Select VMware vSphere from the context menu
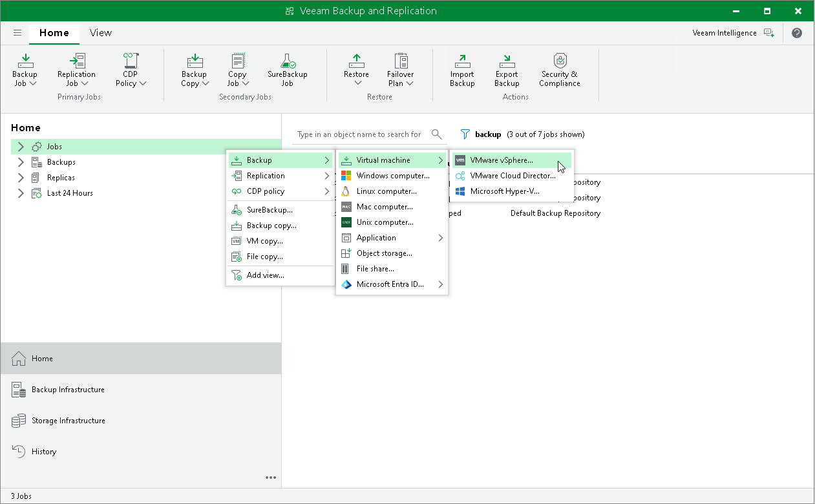 (503, 160)
